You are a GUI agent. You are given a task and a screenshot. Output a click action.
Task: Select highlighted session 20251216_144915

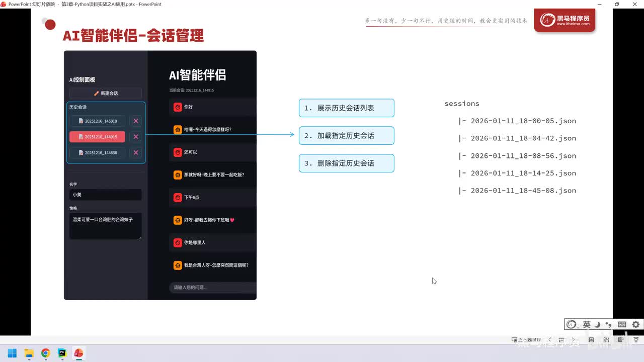coord(97,137)
